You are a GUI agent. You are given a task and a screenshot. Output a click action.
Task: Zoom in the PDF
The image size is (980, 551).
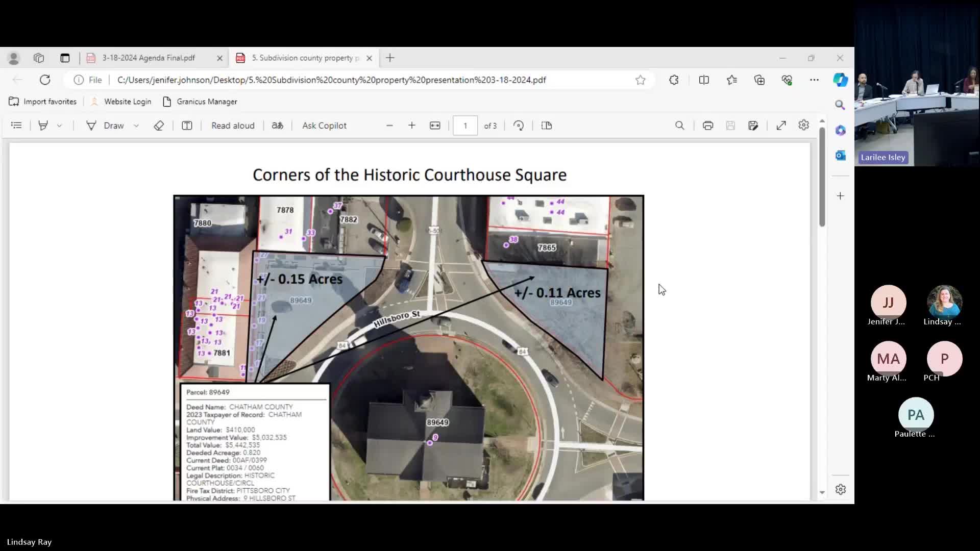tap(412, 126)
